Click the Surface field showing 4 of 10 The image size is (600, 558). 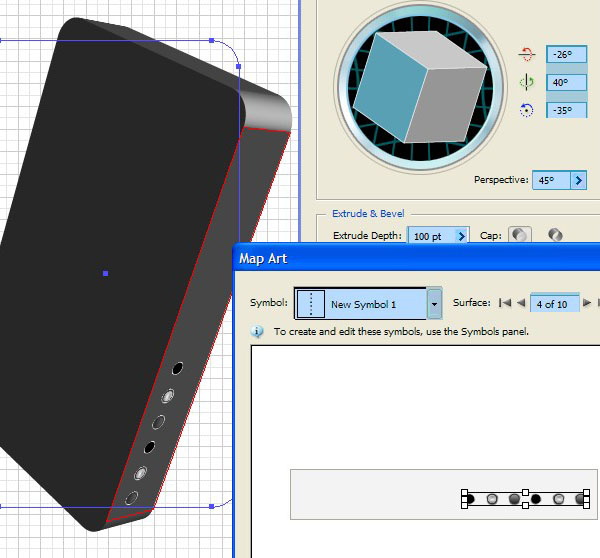(554, 304)
